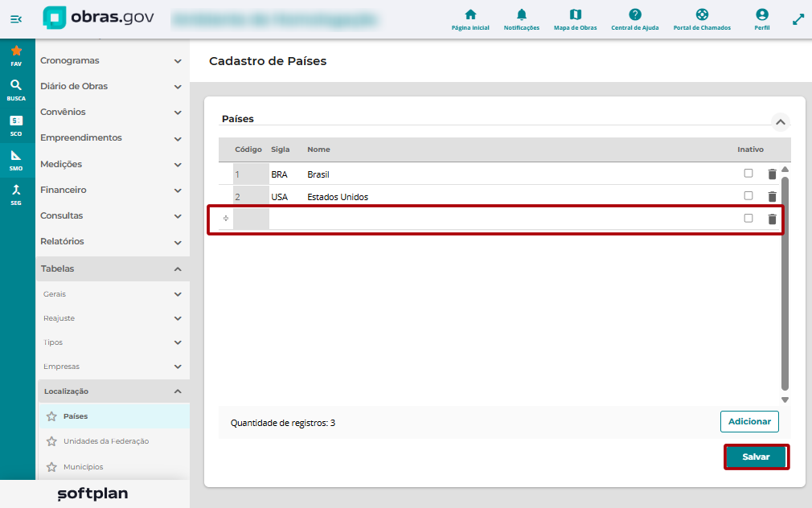Screen dimensions: 812x508
Task: Mark Brasil as Inativo
Action: pyautogui.click(x=748, y=173)
